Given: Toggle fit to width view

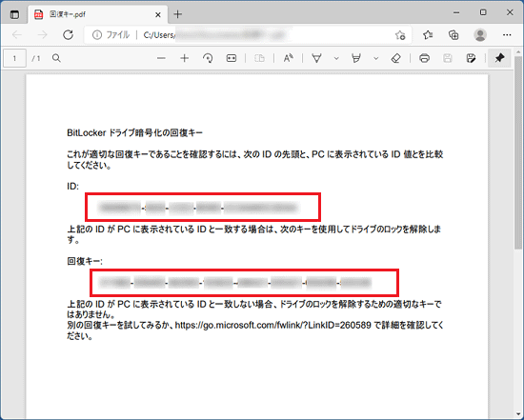Looking at the screenshot, I should [232, 58].
